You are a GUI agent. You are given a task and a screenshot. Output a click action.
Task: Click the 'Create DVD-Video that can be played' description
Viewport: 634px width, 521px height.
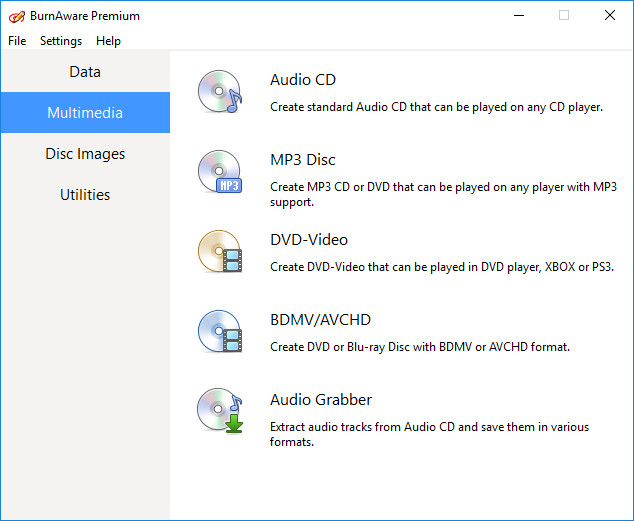(x=442, y=267)
